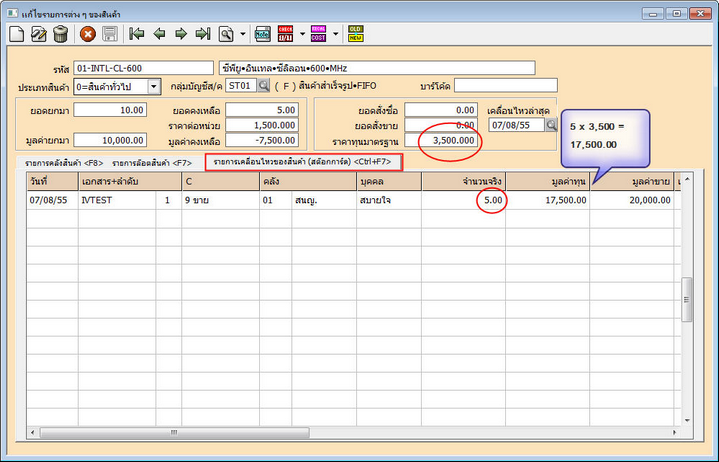
Task: Open the ประเภทสินค้า dropdown list
Action: tap(153, 87)
